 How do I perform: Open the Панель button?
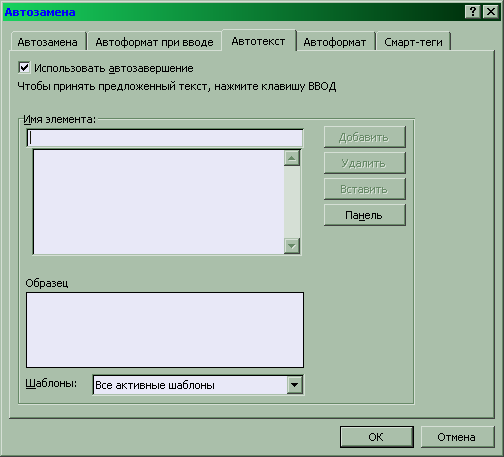[x=365, y=215]
